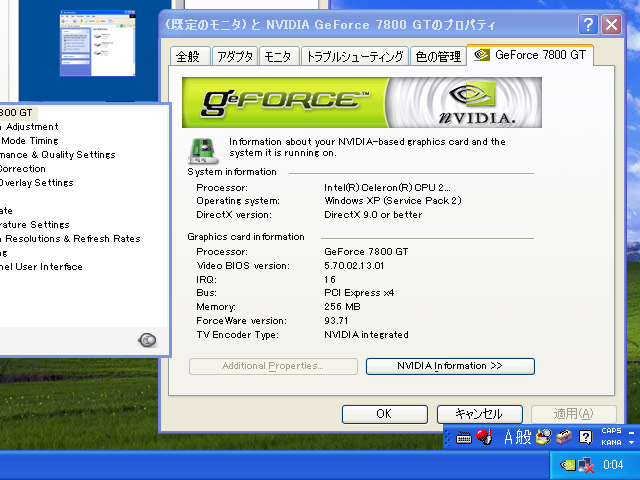Click ForceWare version value 93.71
The image size is (640, 480).
tap(336, 320)
